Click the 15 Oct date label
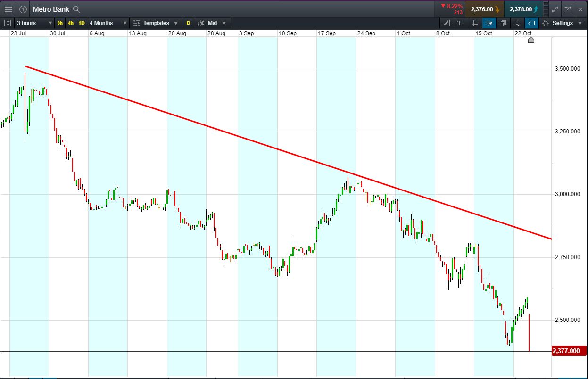 pyautogui.click(x=484, y=33)
